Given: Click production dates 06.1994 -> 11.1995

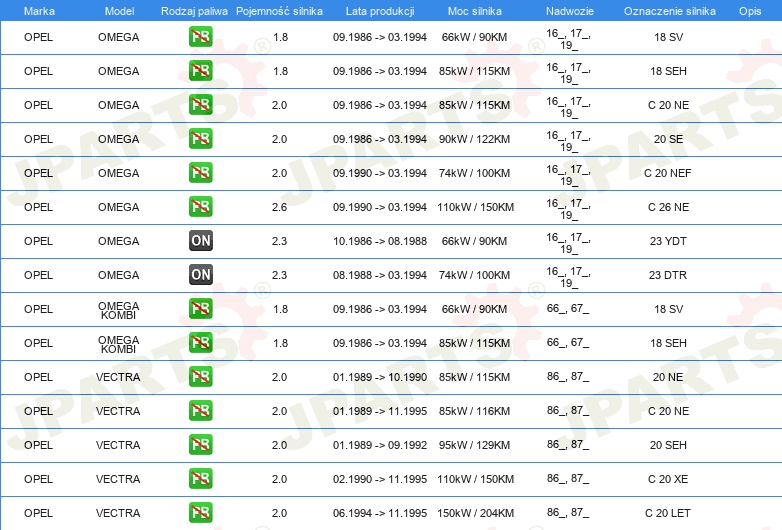Looking at the screenshot, I should [x=380, y=513].
